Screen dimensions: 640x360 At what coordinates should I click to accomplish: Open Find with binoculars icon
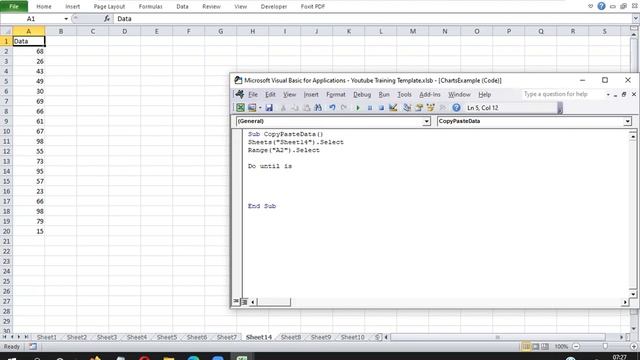click(x=318, y=108)
